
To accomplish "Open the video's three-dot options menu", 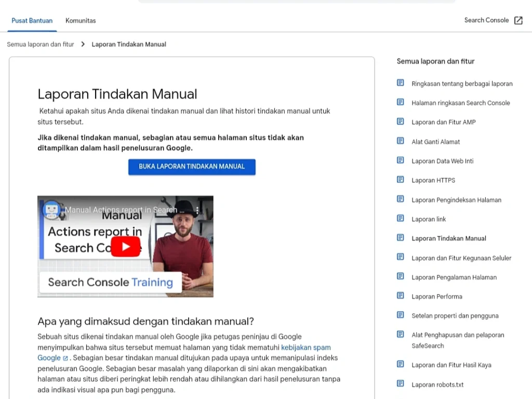I will point(197,210).
